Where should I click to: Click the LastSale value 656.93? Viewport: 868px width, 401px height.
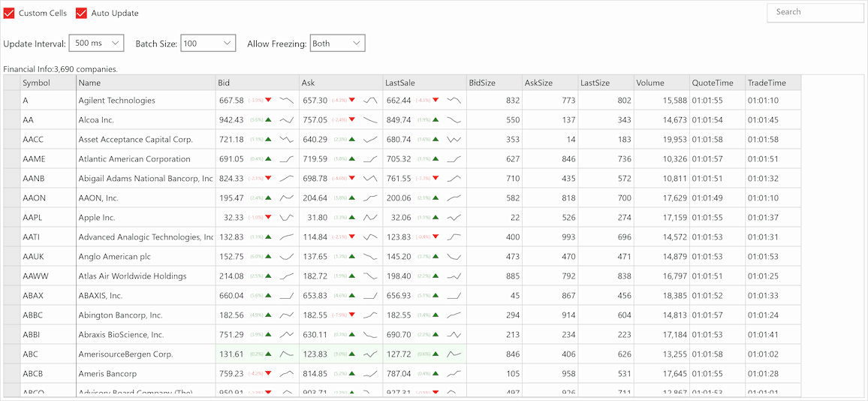point(399,296)
